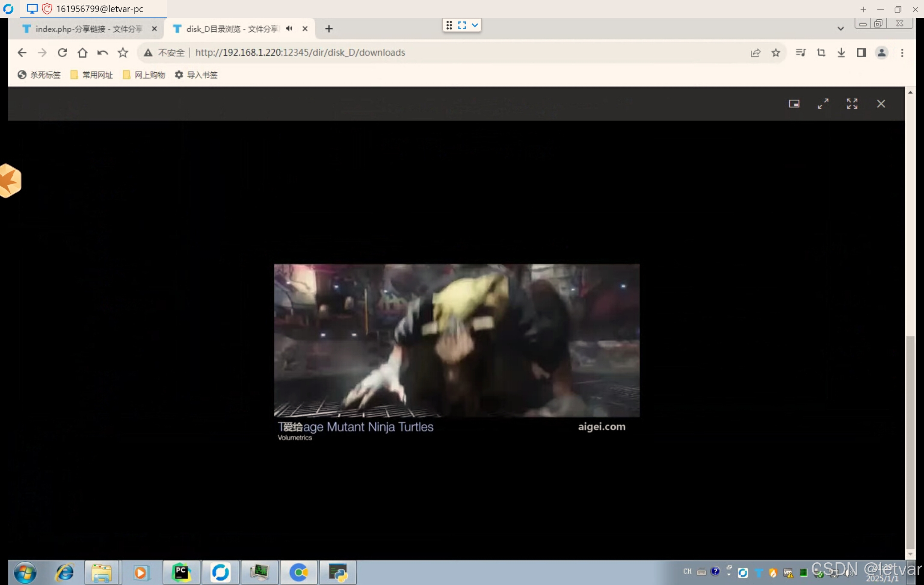Click the share icon in the address bar
Image resolution: width=924 pixels, height=585 pixels.
755,53
